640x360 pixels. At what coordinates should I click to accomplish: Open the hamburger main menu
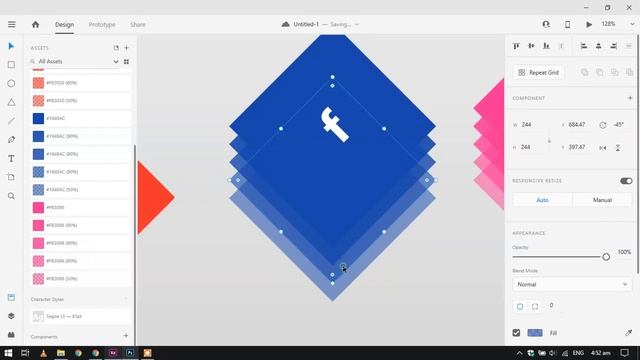coord(11,24)
